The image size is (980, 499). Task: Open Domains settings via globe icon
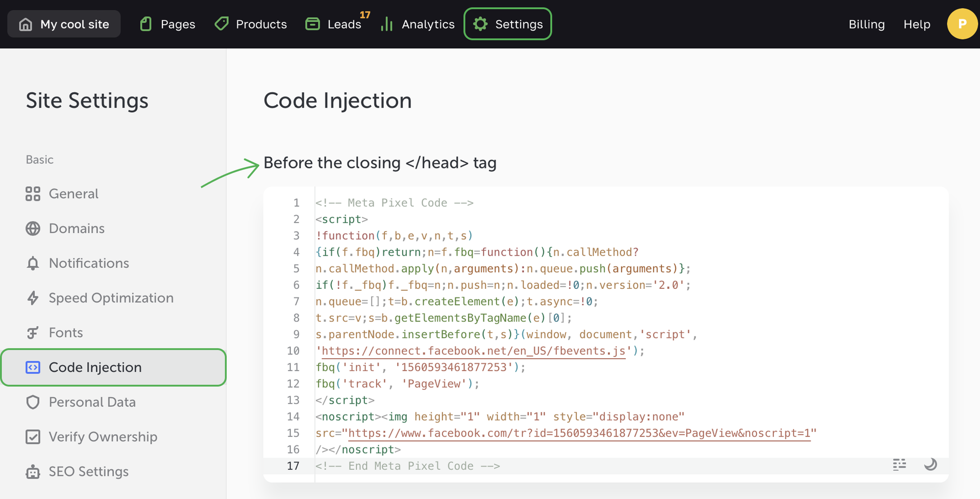click(33, 229)
